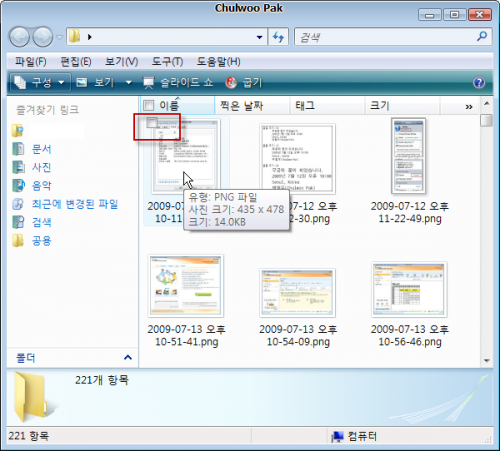
Task: Click the folder icon in address bar
Action: click(x=75, y=36)
